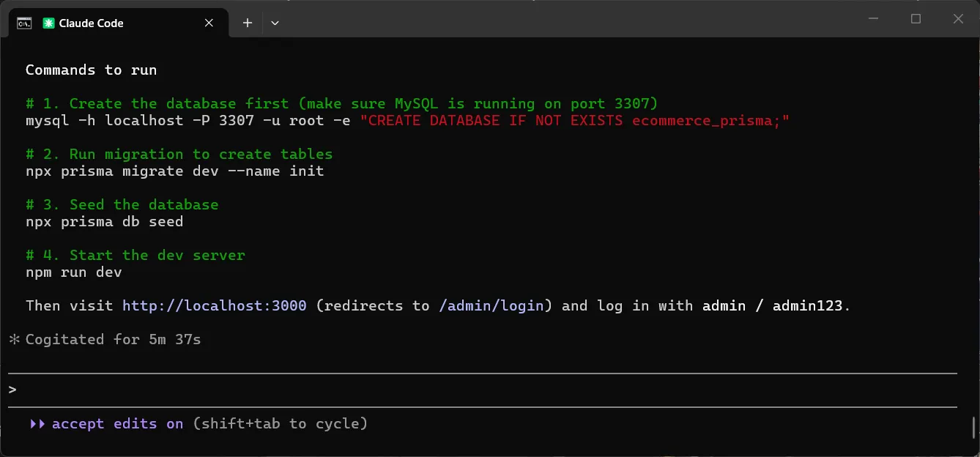Click the 'npx prisma db seed' command
Viewport: 980px width, 457px height.
(105, 221)
